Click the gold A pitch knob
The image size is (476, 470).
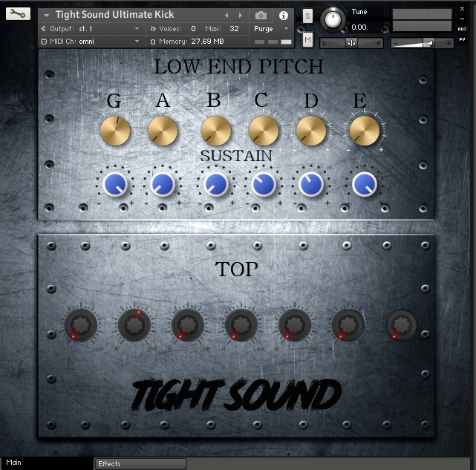tap(163, 131)
